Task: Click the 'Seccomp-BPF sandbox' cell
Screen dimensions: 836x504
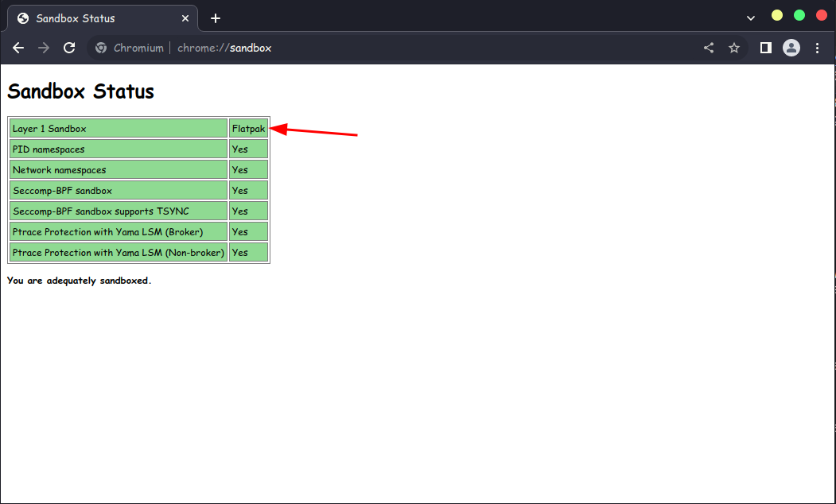Action: [x=119, y=190]
